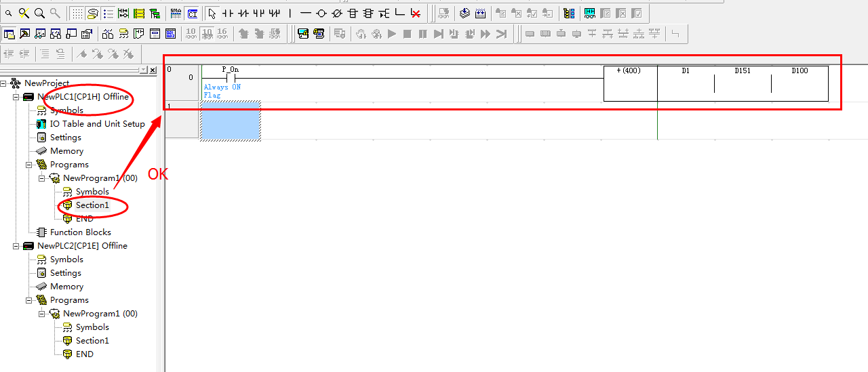This screenshot has width=868, height=372.
Task: Toggle the show rung comments button
Action: (x=93, y=13)
